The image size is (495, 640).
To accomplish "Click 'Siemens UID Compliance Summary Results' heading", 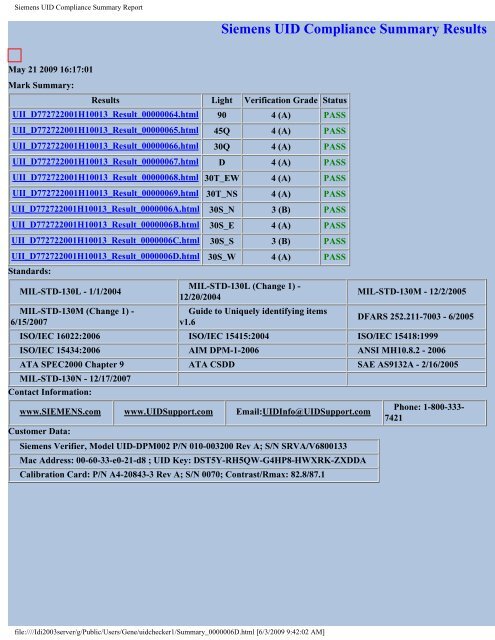I will tap(354, 29).
